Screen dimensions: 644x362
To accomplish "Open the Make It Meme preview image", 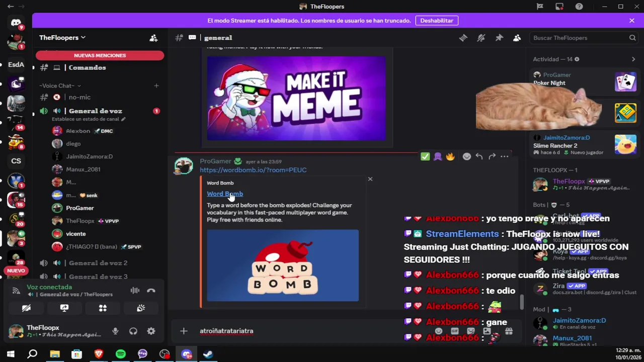I will 296,98.
